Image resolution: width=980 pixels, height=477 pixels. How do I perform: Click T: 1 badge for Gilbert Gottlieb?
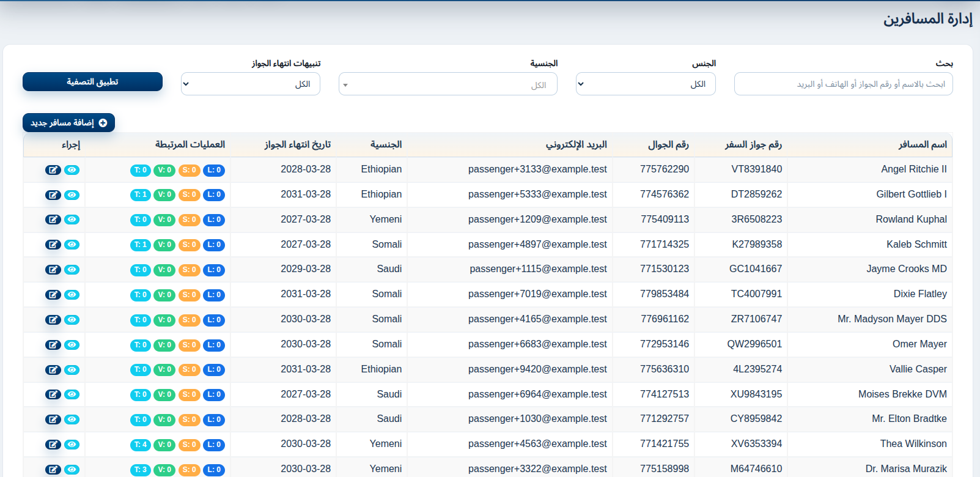141,195
